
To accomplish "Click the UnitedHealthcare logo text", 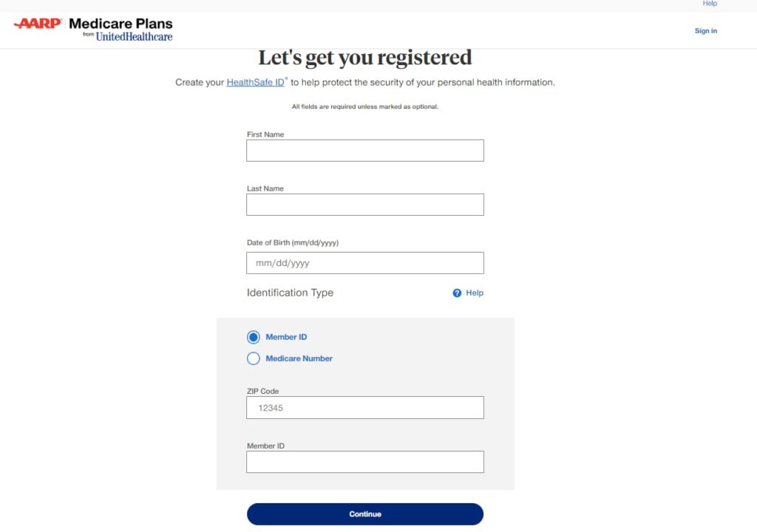I will coord(134,37).
